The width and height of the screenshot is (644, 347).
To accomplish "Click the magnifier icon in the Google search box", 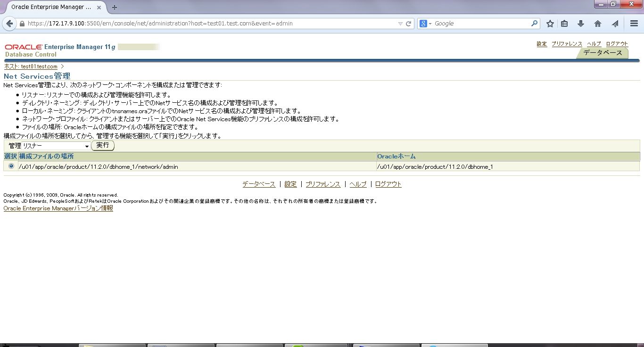I will point(535,23).
